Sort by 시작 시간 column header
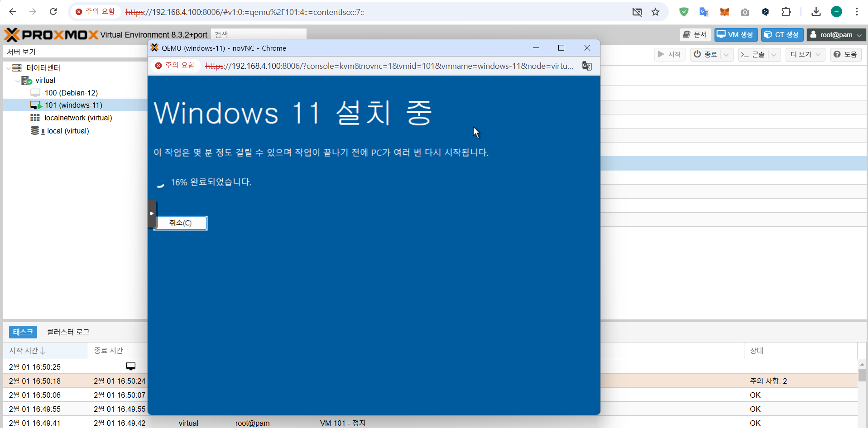868x428 pixels. (45, 351)
